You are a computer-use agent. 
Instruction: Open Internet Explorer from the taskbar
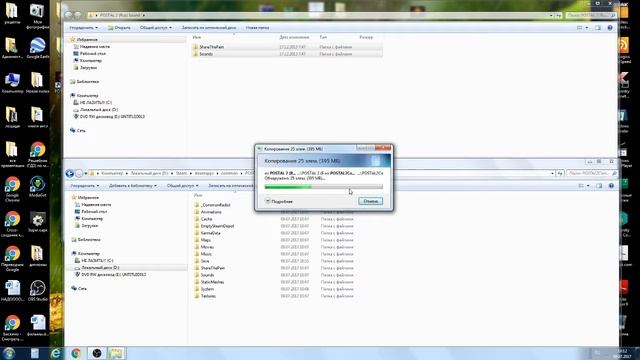pos(56,353)
